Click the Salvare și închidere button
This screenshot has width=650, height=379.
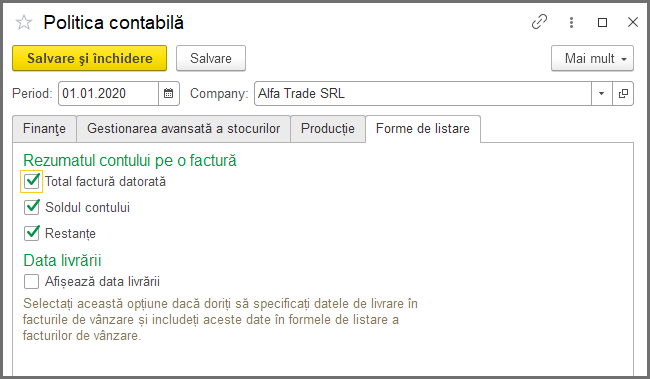point(90,58)
